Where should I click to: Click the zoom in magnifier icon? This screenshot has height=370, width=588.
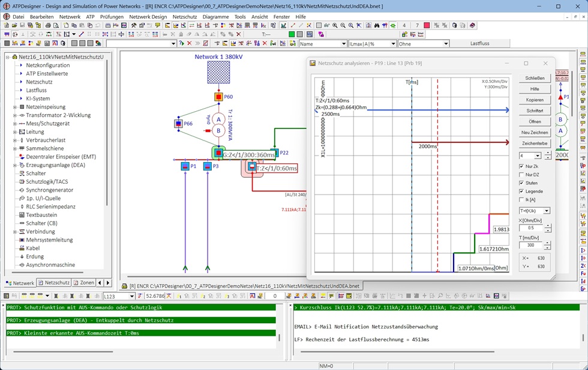[x=335, y=26]
